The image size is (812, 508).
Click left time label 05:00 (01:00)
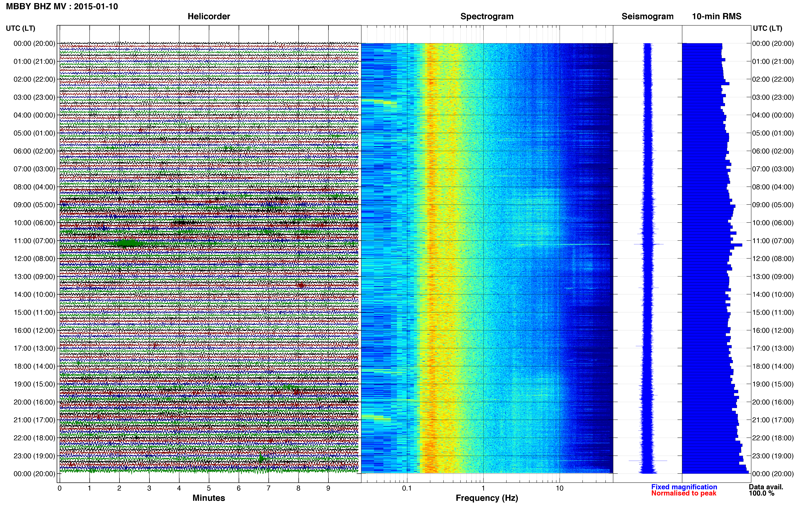[x=34, y=133]
